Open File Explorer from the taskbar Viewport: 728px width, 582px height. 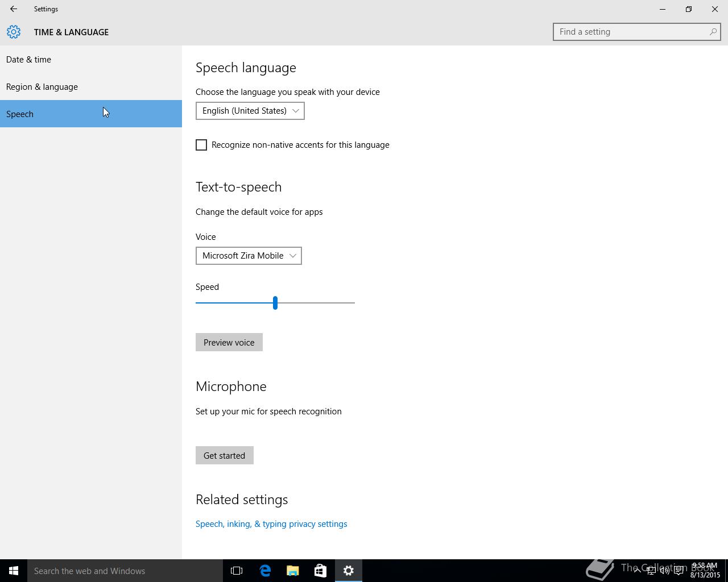click(x=293, y=571)
